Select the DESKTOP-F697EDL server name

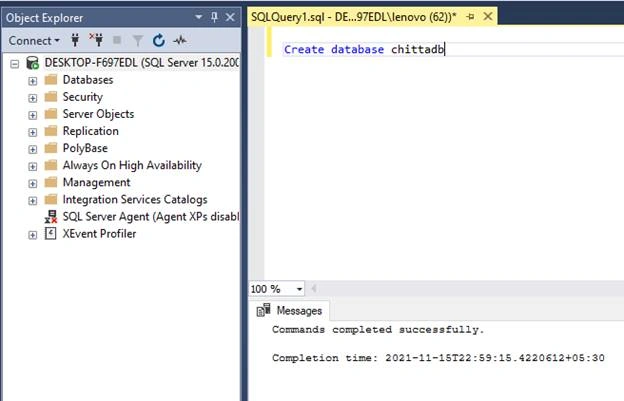point(142,62)
